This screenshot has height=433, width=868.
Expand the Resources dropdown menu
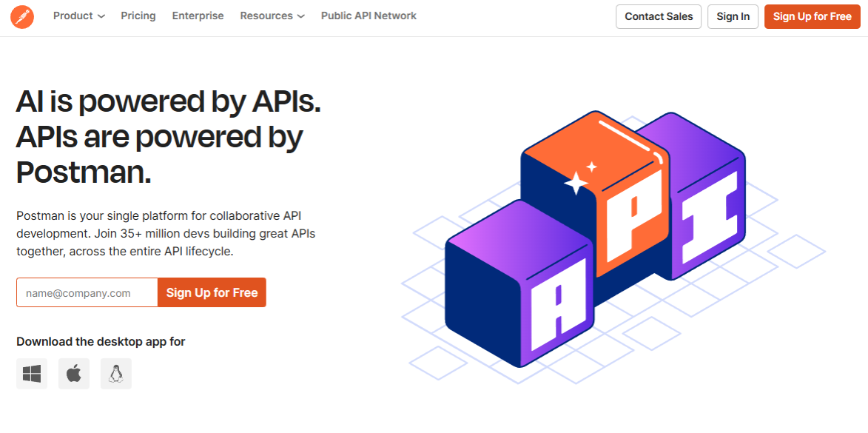click(x=272, y=16)
